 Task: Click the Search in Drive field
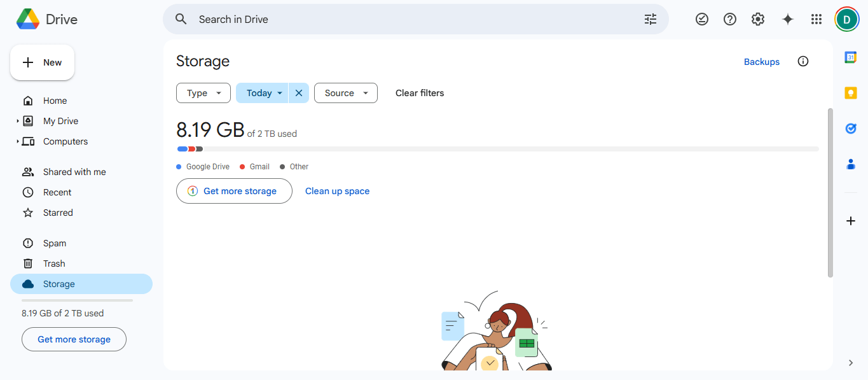[x=416, y=19]
